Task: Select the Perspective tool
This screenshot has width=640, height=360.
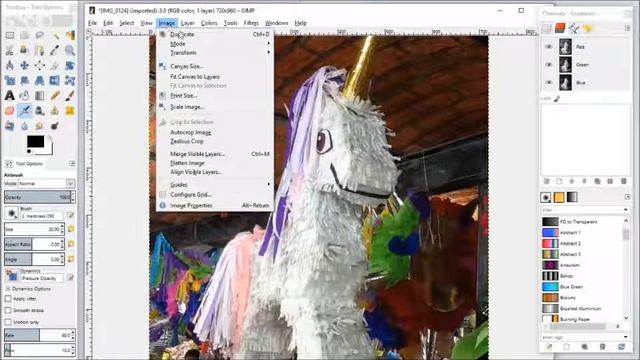Action: coord(40,80)
